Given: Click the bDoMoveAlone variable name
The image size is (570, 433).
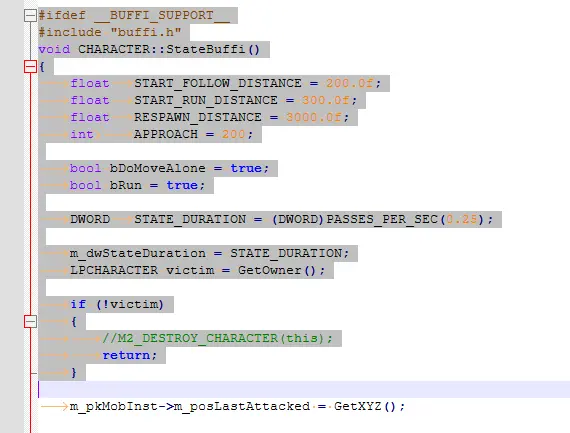Looking at the screenshot, I should [157, 168].
